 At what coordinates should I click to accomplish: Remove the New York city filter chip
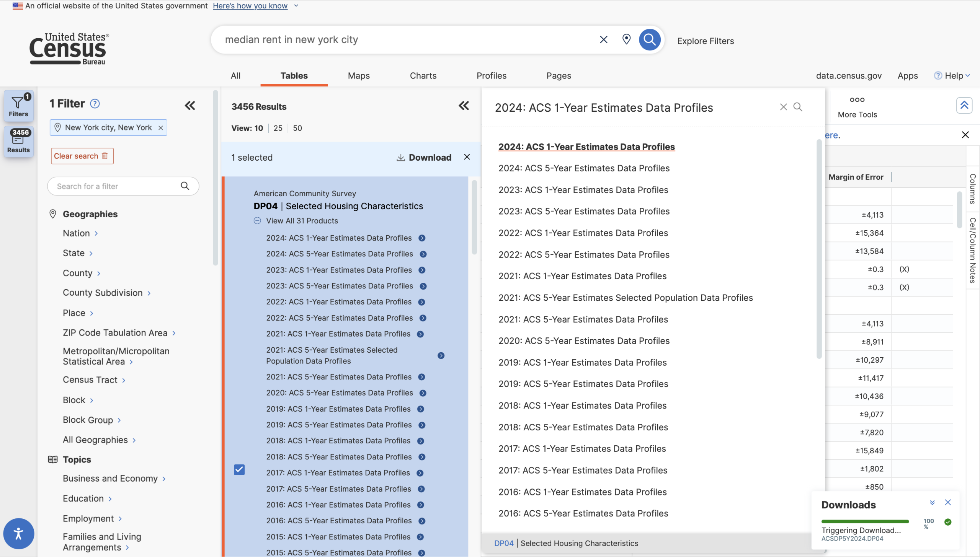coord(161,128)
